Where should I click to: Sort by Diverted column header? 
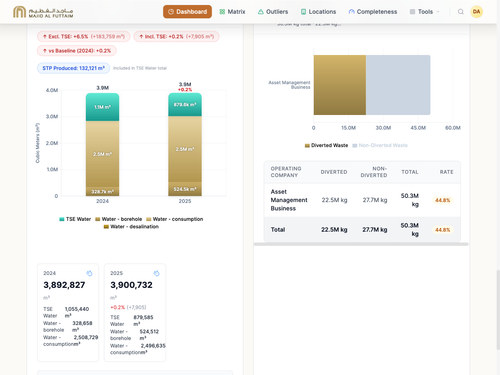click(x=334, y=172)
